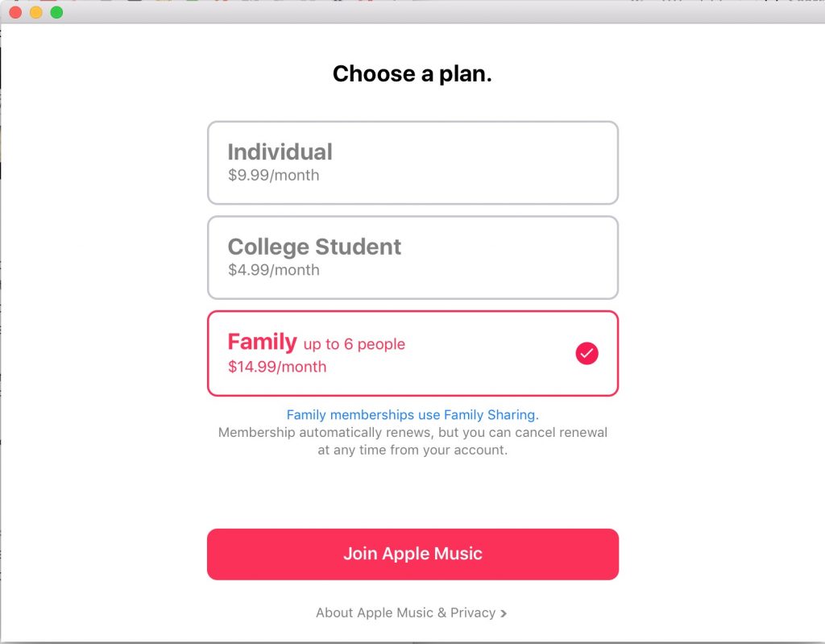The image size is (825, 644).
Task: Open About Apple Music & Privacy
Action: tap(411, 613)
